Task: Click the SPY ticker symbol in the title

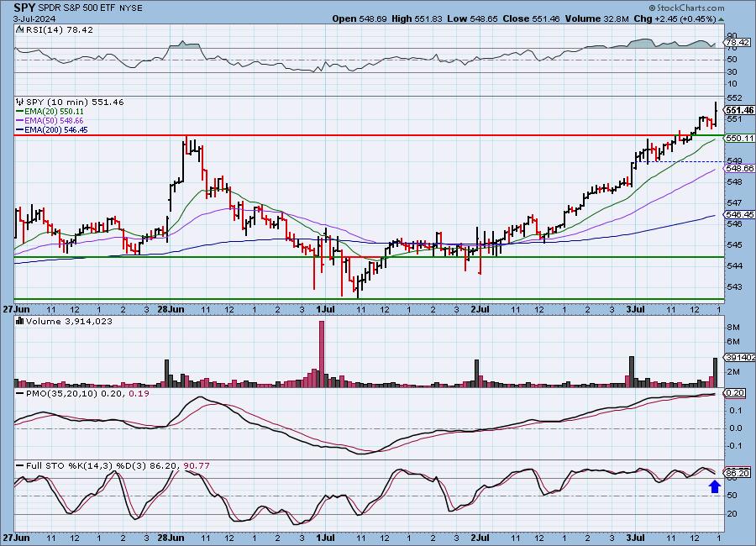Action: click(x=24, y=8)
